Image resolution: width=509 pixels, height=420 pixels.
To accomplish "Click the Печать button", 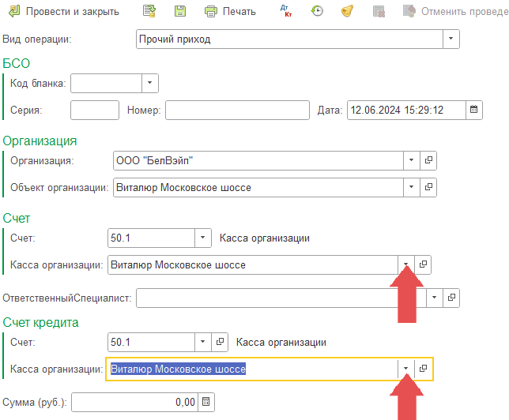I will coord(231,11).
